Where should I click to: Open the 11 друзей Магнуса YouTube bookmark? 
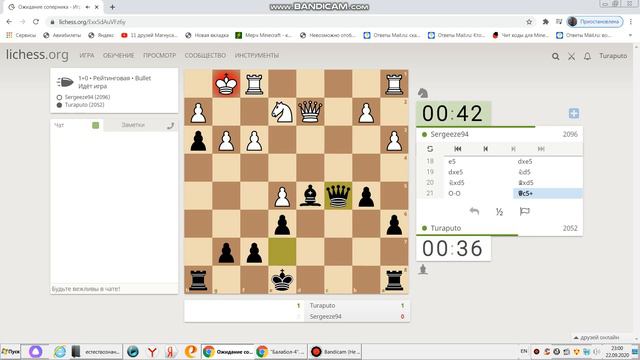149,36
